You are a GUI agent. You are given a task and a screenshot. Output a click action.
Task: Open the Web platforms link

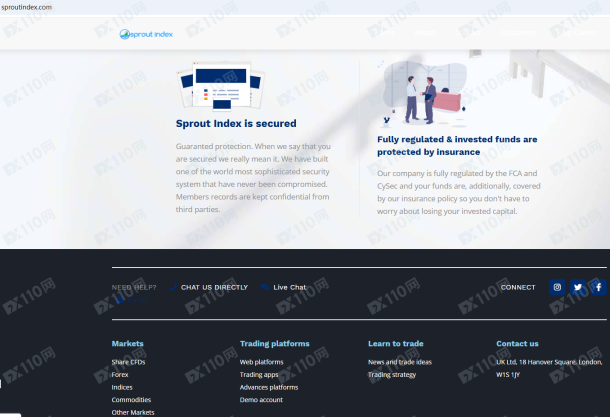click(x=261, y=362)
